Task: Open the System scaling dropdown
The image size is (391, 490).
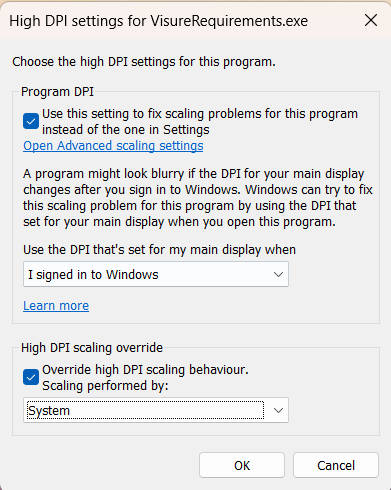Action: (156, 410)
